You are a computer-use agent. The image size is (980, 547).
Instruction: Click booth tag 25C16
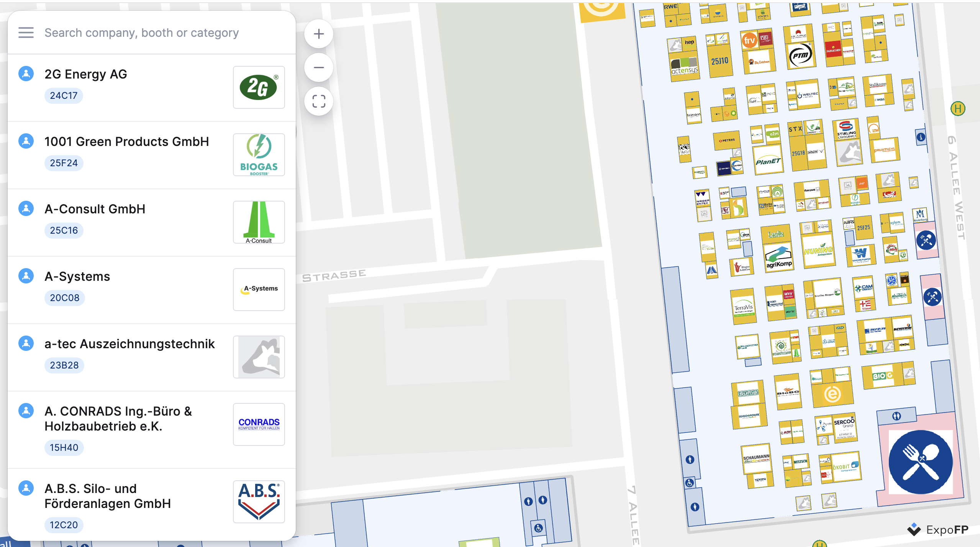[x=64, y=231]
